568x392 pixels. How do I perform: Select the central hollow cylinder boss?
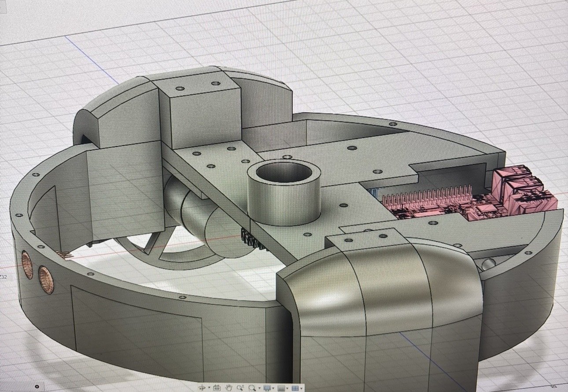click(285, 192)
